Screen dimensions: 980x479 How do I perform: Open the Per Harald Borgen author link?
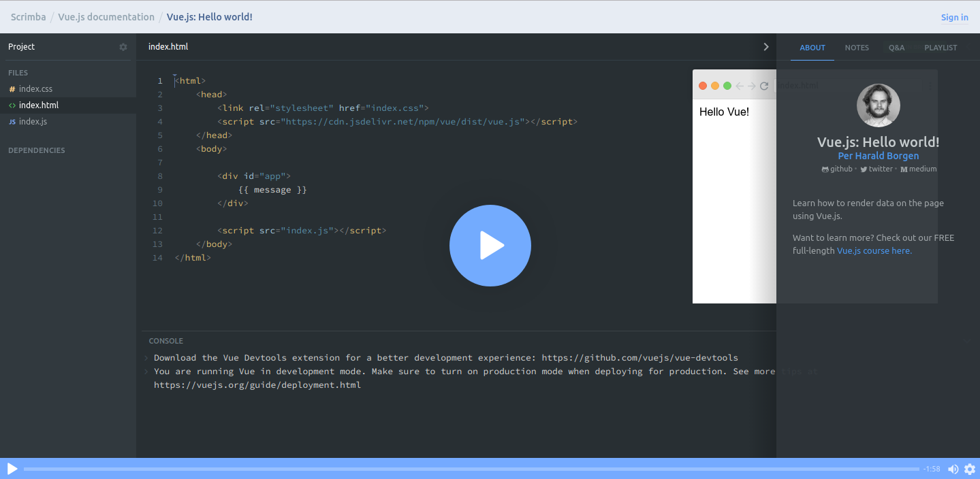[x=879, y=156]
